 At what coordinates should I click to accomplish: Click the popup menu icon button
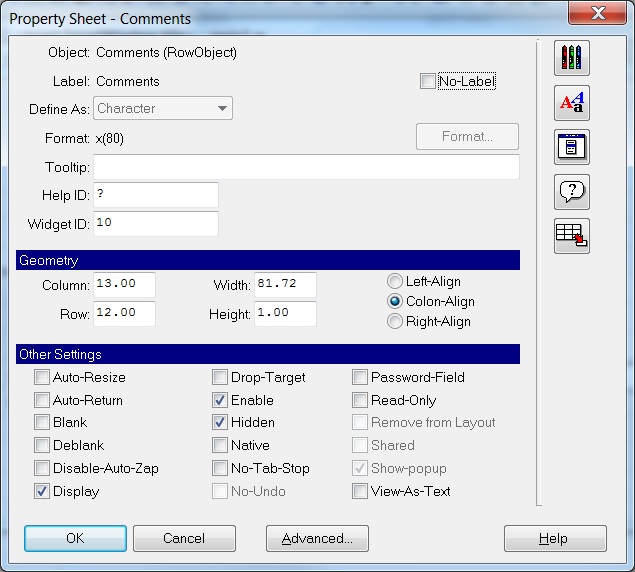pyautogui.click(x=571, y=147)
